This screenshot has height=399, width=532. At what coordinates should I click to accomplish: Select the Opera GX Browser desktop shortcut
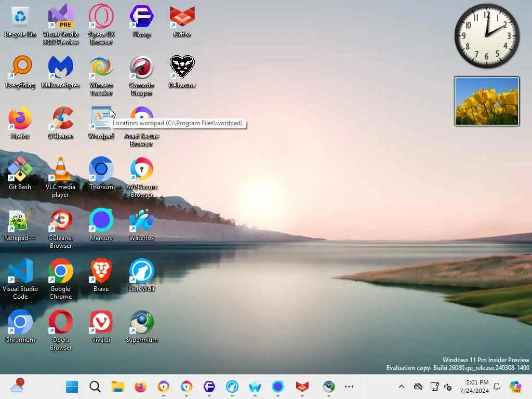pyautogui.click(x=101, y=24)
